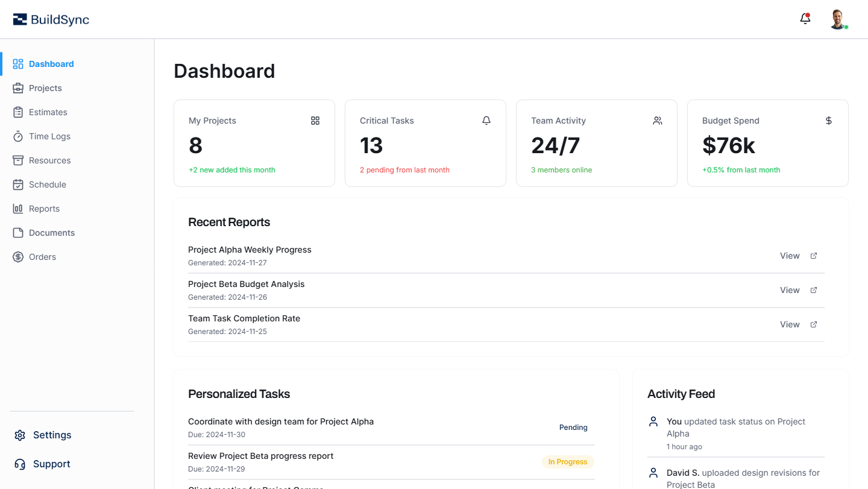Click the bell icon on Critical Tasks card
The width and height of the screenshot is (868, 489).
click(x=486, y=120)
